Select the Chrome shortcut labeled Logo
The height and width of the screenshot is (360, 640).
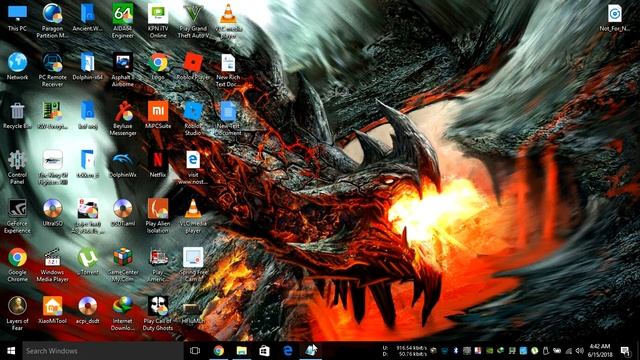(x=158, y=66)
